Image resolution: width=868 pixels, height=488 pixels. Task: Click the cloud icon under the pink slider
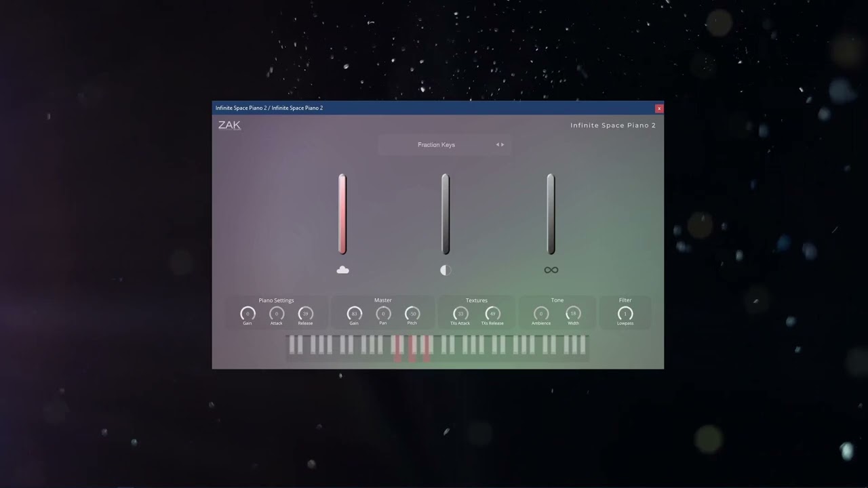point(342,270)
